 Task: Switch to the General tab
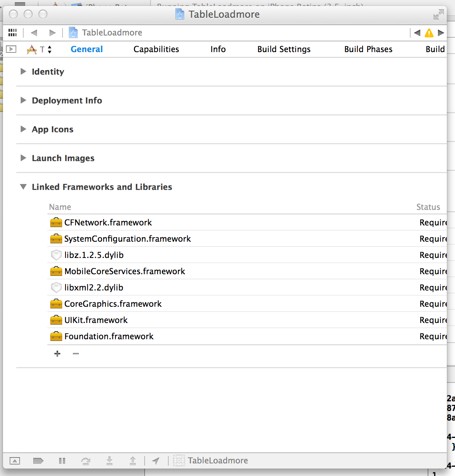87,49
